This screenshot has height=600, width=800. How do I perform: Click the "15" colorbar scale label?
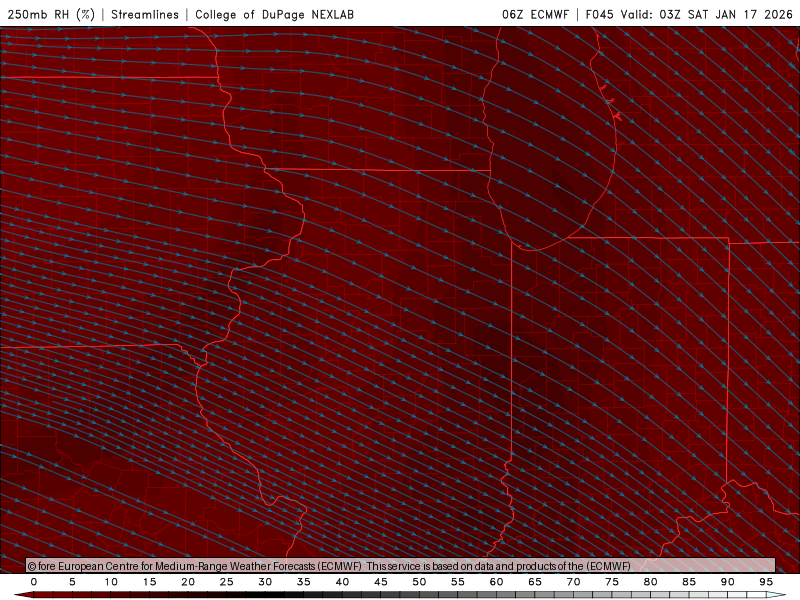(x=149, y=582)
